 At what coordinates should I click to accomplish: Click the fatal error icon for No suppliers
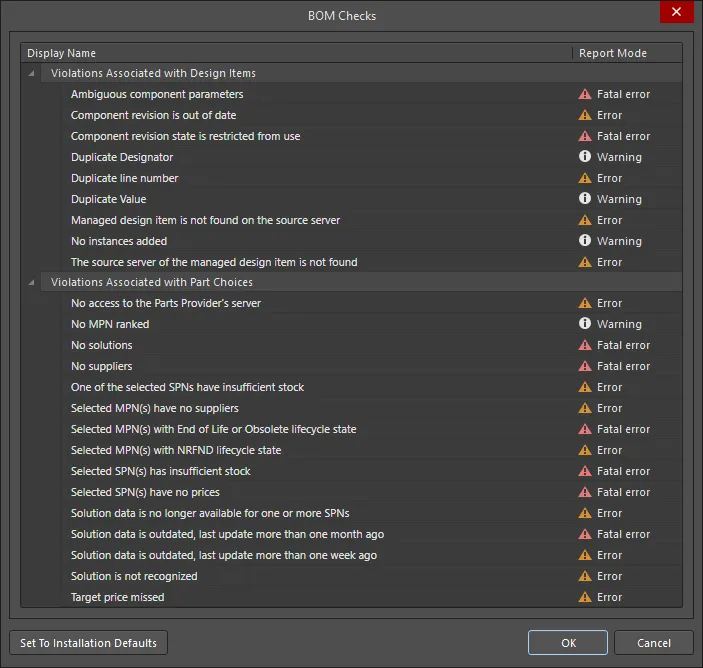[585, 366]
